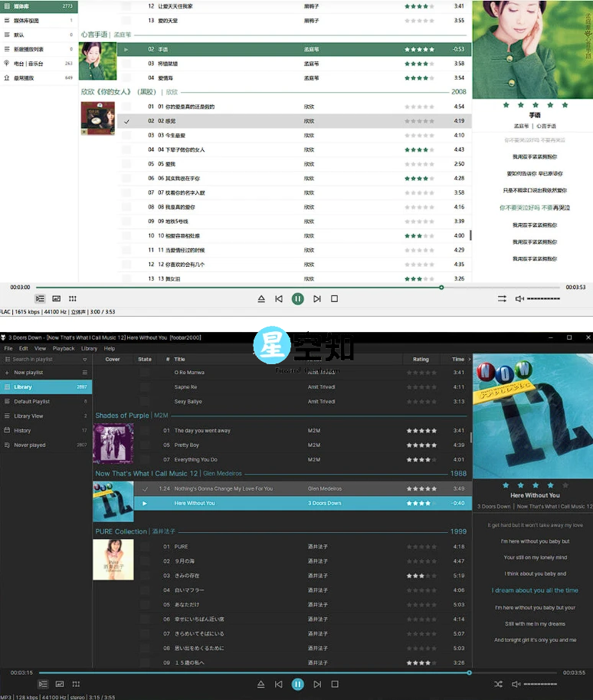
Task: Click star rating of 'Everything You Do'
Action: [x=421, y=460]
